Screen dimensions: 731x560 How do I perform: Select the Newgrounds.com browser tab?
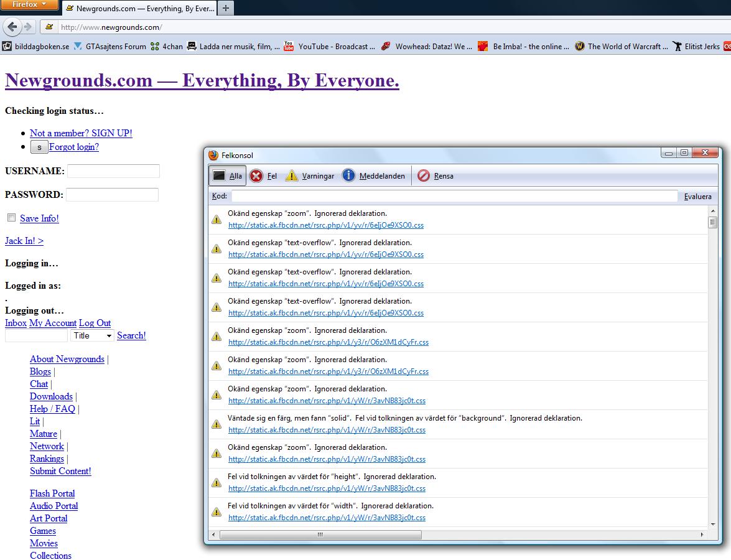[x=139, y=8]
